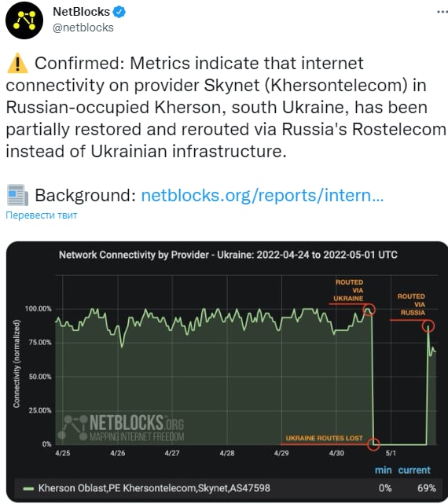Click the newspaper emoji before Background
This screenshot has width=448, height=504.
[x=17, y=195]
